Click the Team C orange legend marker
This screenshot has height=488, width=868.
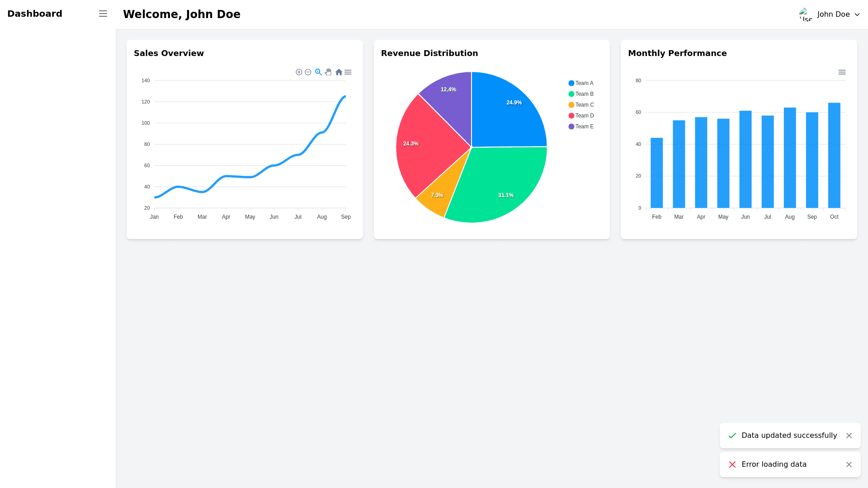click(x=571, y=105)
